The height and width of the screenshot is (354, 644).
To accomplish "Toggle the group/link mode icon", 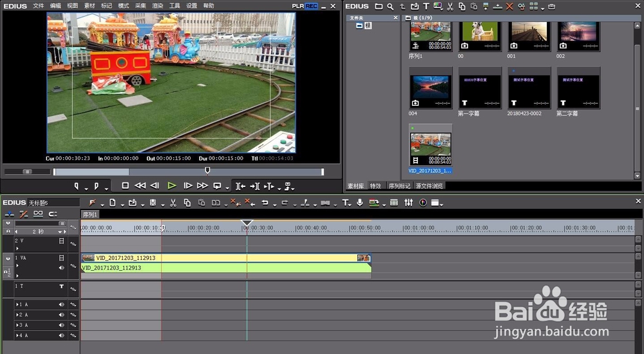I will [x=38, y=214].
